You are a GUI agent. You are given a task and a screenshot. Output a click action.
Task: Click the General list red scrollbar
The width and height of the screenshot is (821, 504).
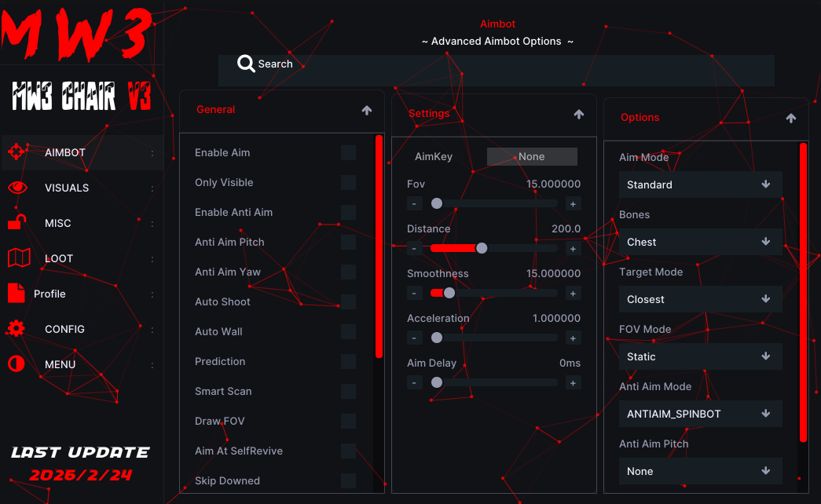pos(379,247)
